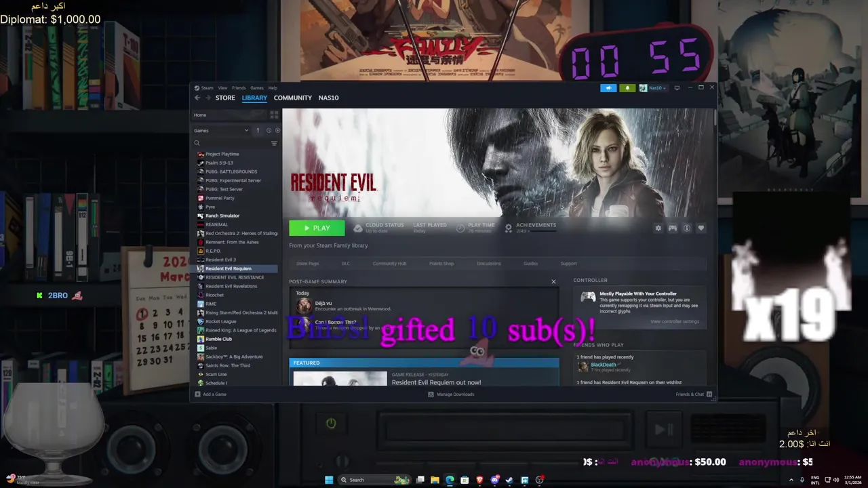Open friend BlackDeath's profile

[604, 365]
